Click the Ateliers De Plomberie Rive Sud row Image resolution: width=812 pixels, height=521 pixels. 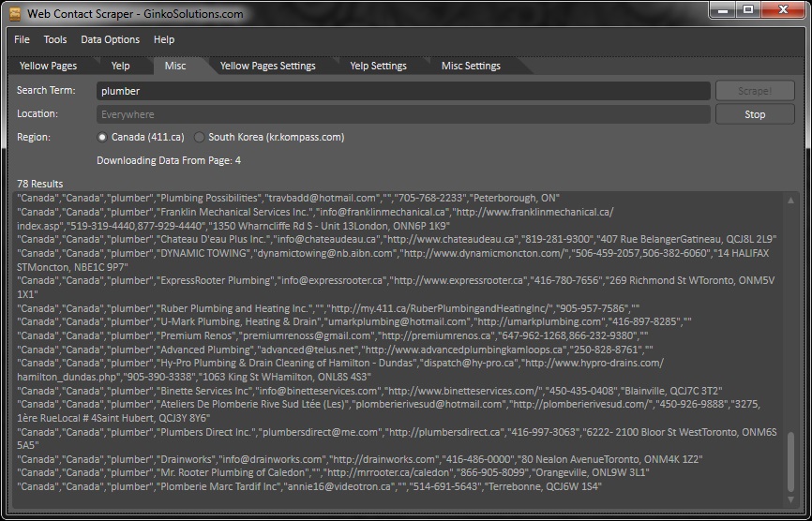click(x=388, y=410)
